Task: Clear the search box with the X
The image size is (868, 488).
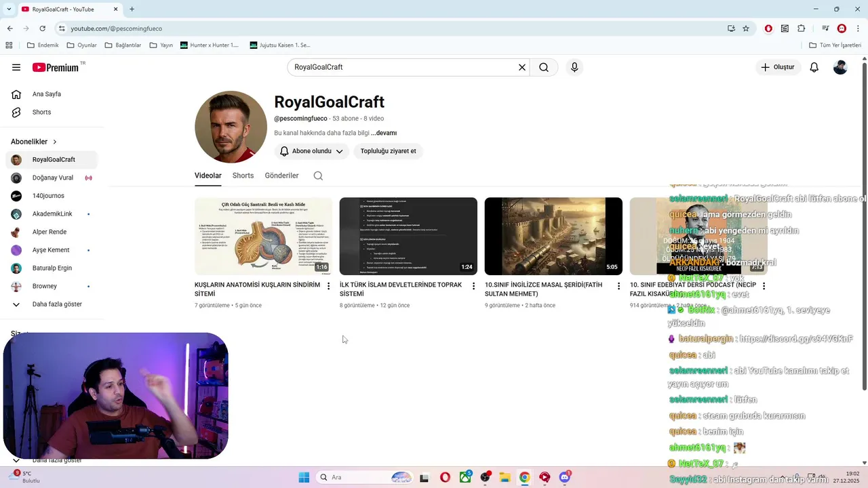Action: pos(522,67)
